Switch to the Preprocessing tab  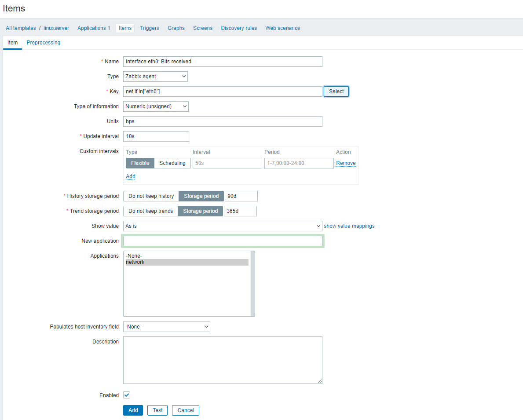[x=44, y=43]
